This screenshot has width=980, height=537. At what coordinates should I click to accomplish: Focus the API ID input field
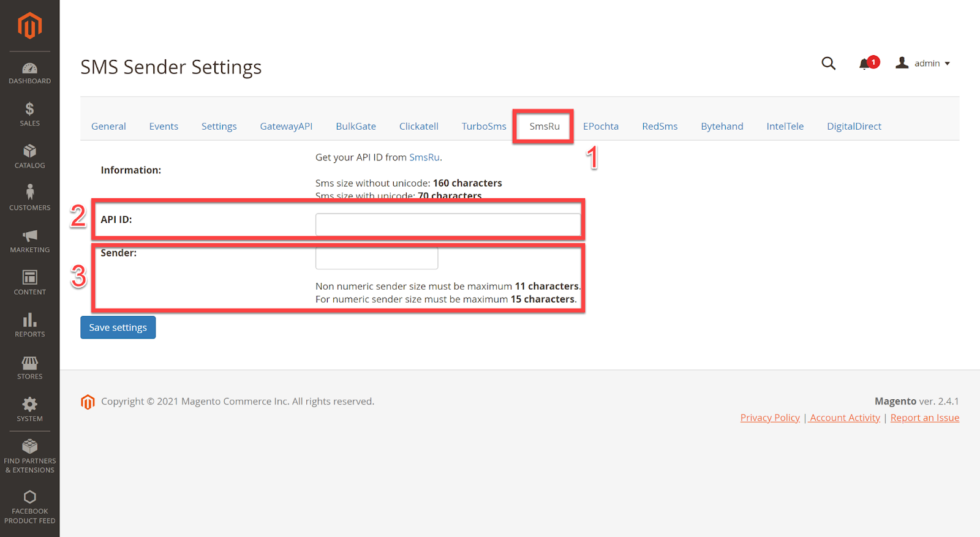pyautogui.click(x=448, y=225)
